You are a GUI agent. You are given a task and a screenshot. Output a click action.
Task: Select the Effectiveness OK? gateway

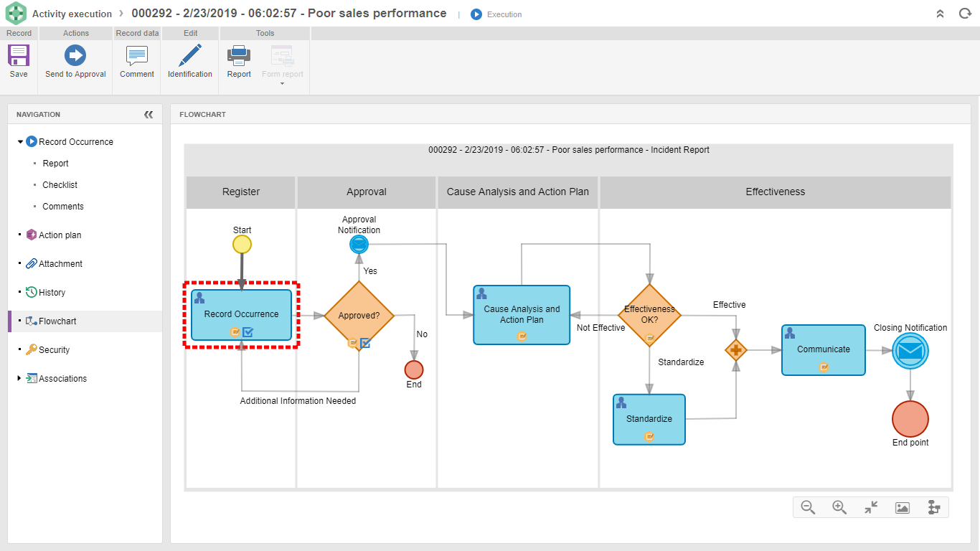tap(649, 314)
